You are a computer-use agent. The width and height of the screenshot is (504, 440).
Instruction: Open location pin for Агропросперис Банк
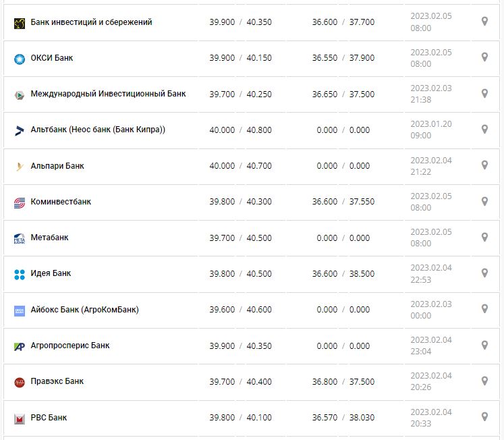[x=484, y=346]
